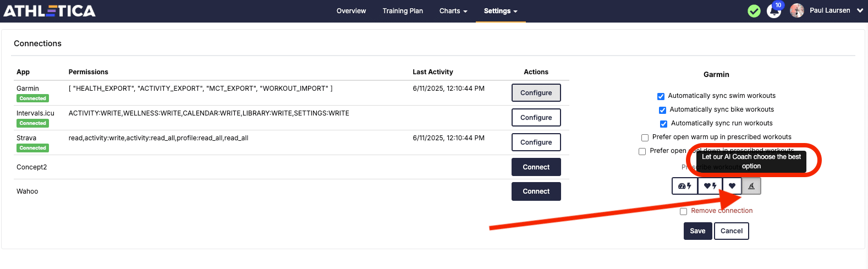Image resolution: width=868 pixels, height=269 pixels.
Task: Configure the Intervals.icu connection
Action: [x=536, y=118]
